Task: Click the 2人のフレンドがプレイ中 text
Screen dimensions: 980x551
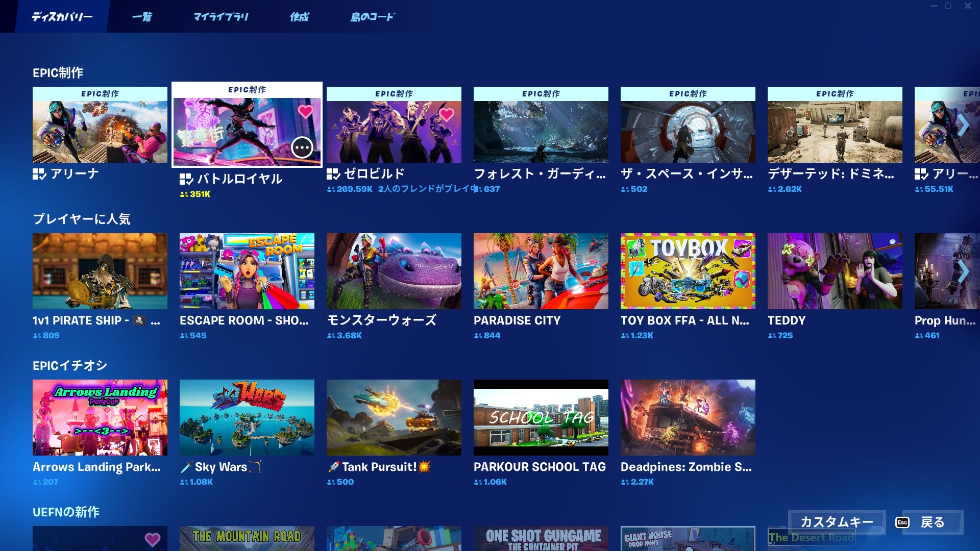Action: coord(428,189)
